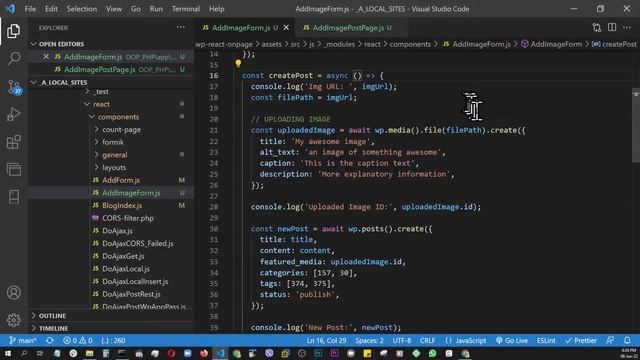Expand the count-page folder
Image resolution: width=640 pixels, height=360 pixels.
(x=121, y=129)
